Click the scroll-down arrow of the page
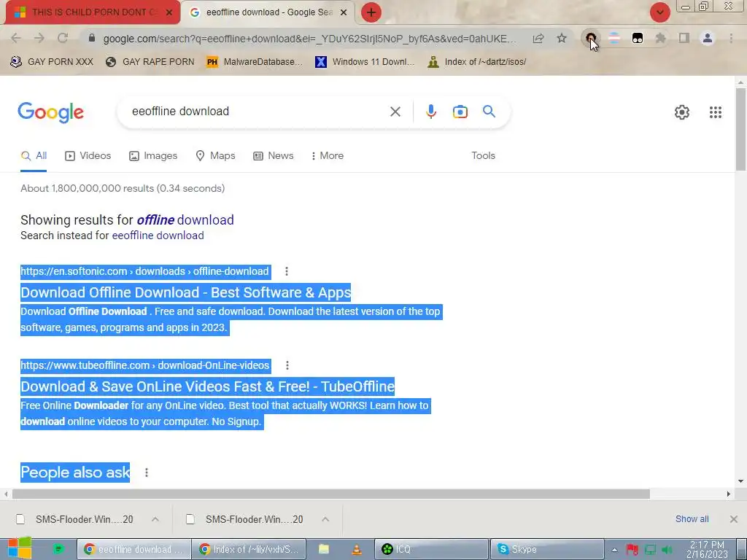 point(740,481)
